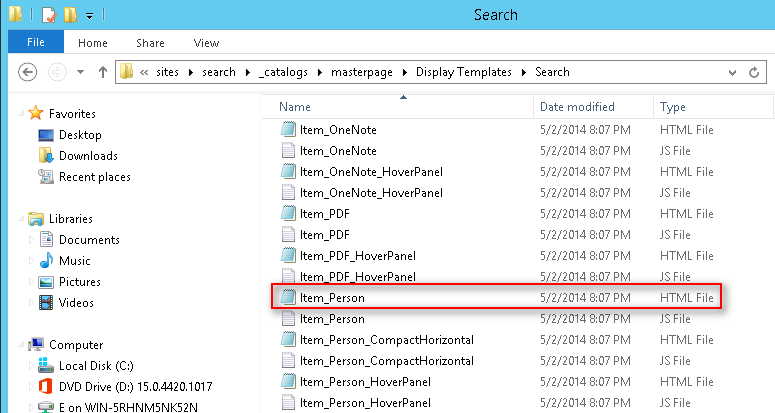Switch to the View ribbon tab
Viewport: 775px width, 413px height.
206,43
